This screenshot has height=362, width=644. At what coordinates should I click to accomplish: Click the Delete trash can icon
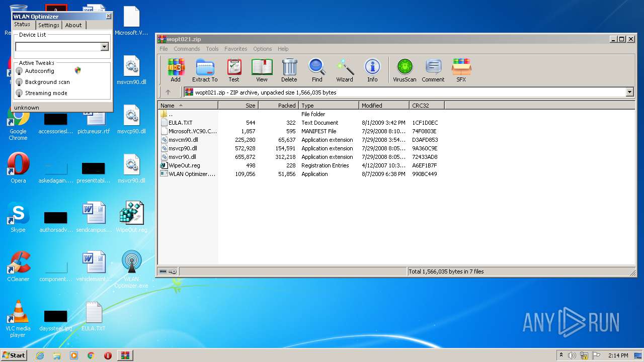pos(289,70)
